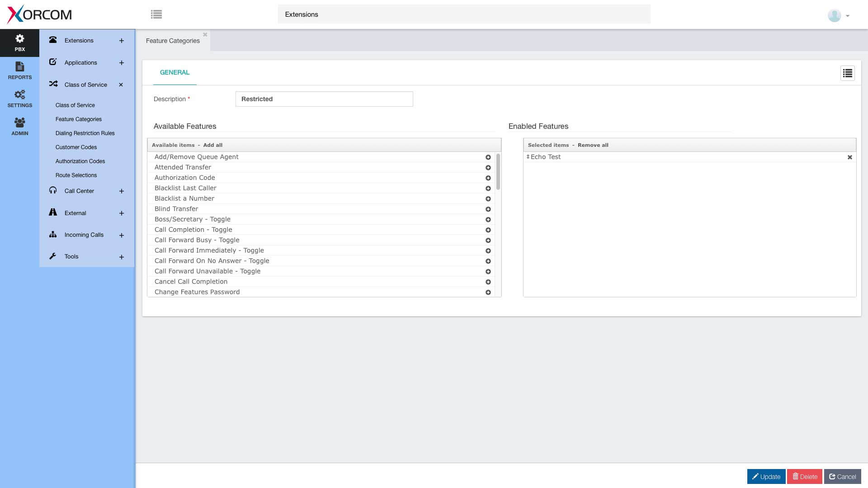Open Customer Codes
The width and height of the screenshot is (868, 488).
click(76, 147)
